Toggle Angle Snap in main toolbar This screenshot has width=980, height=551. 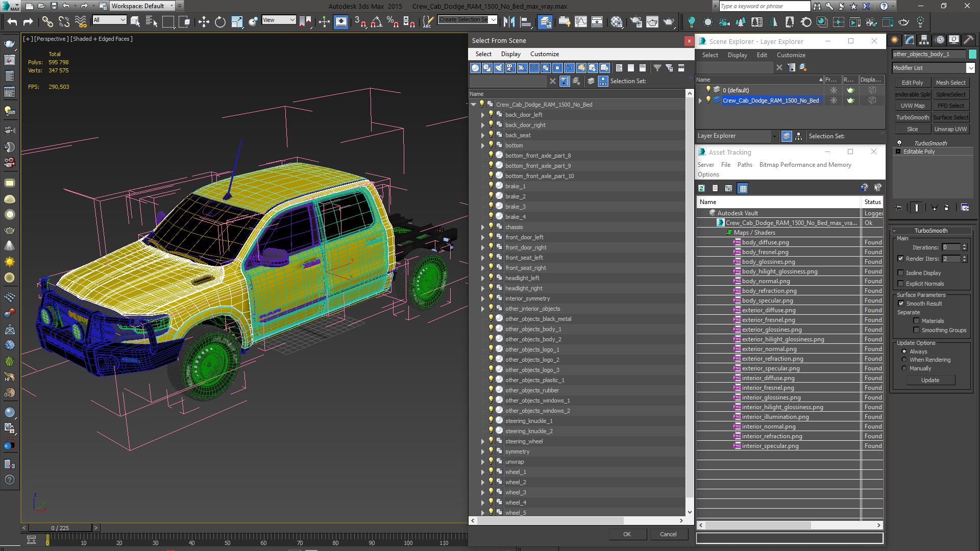click(x=377, y=21)
